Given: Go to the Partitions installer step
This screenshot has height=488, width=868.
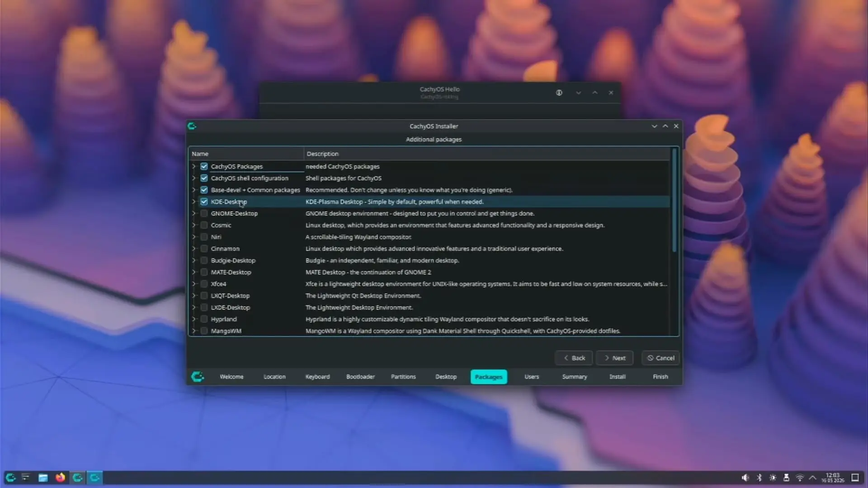Looking at the screenshot, I should 403,377.
